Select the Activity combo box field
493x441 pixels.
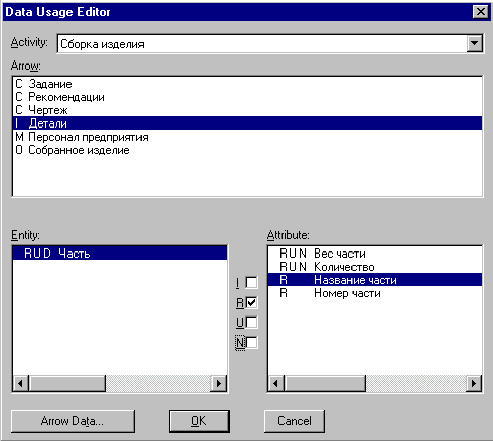[x=270, y=43]
